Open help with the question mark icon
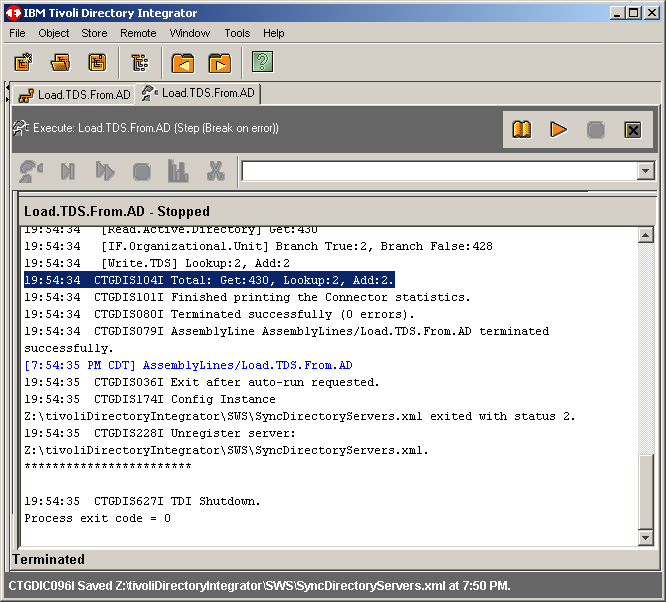Image resolution: width=666 pixels, height=602 pixels. pos(262,63)
